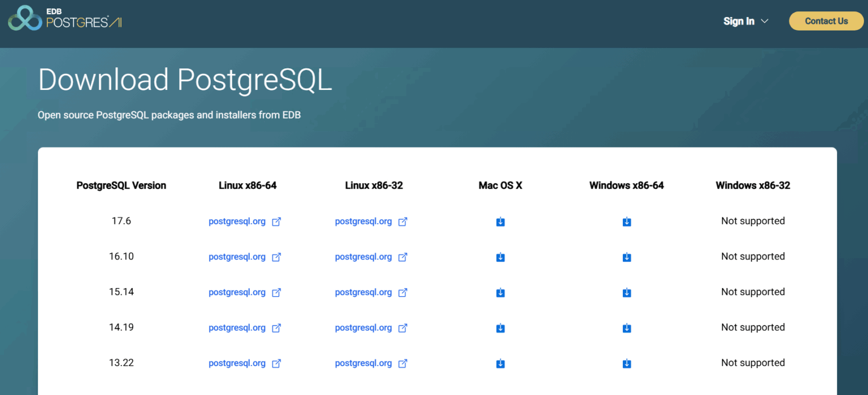Download Mac OS X installer for PostgreSQL 13.22
This screenshot has height=395, width=868.
(x=500, y=363)
